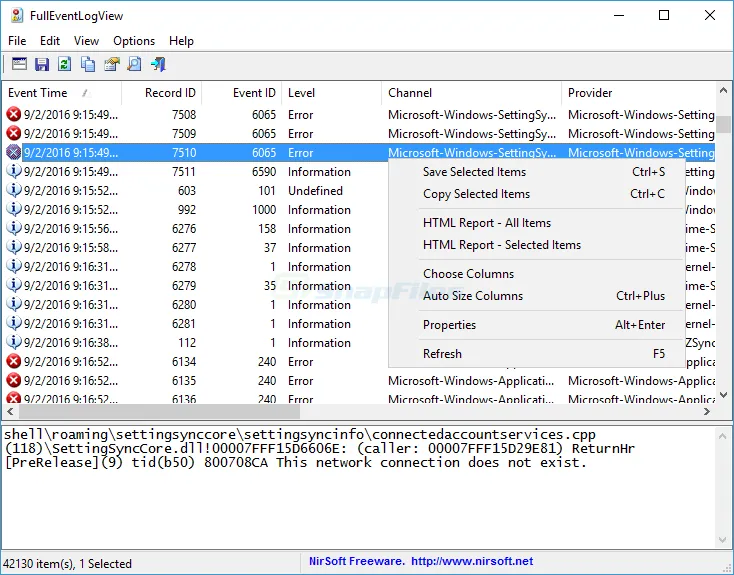The height and width of the screenshot is (575, 734).
Task: Choose Copy Selected Items in context menu
Action: (x=537, y=194)
